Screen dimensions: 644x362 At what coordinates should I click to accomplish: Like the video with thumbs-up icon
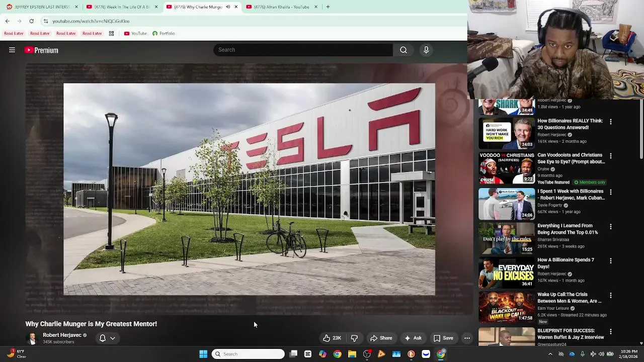coord(332,338)
